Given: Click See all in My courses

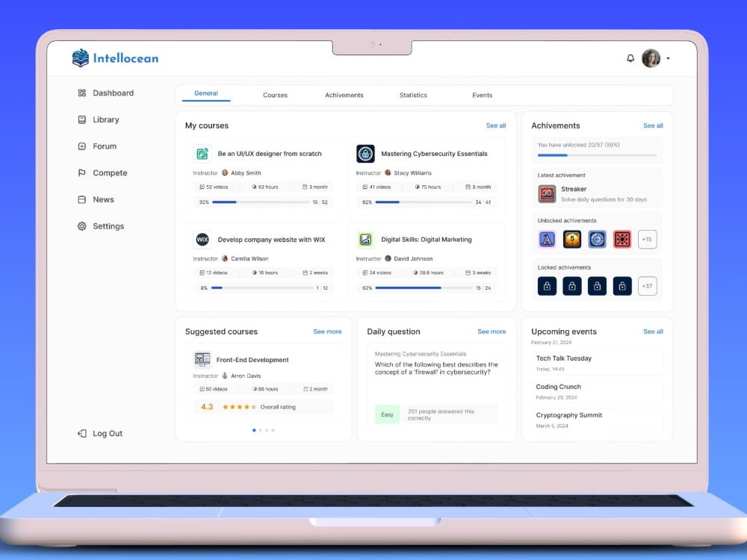Looking at the screenshot, I should [496, 125].
